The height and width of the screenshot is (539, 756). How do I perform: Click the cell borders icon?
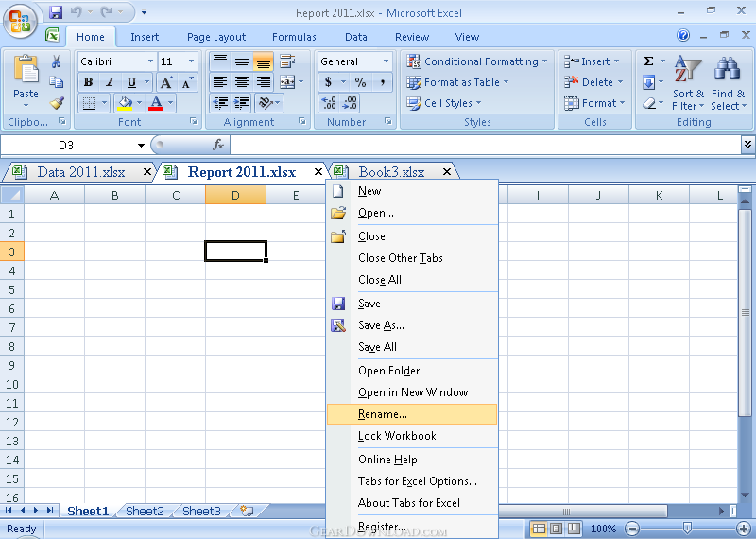click(x=89, y=103)
